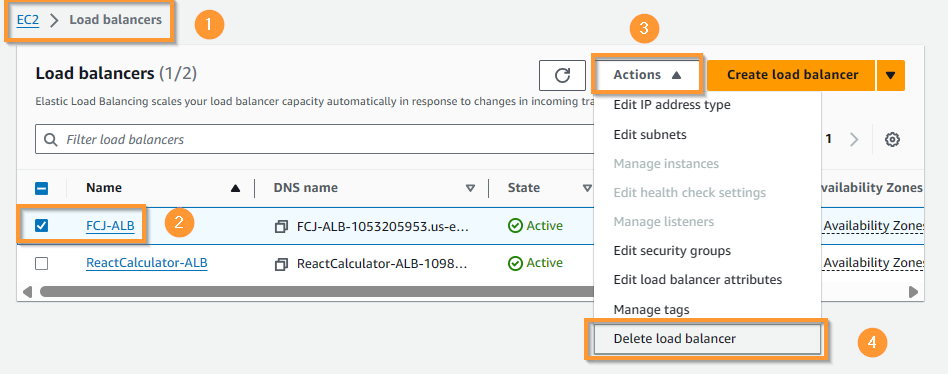
Task: Click the filter search magnifier icon
Action: [51, 140]
